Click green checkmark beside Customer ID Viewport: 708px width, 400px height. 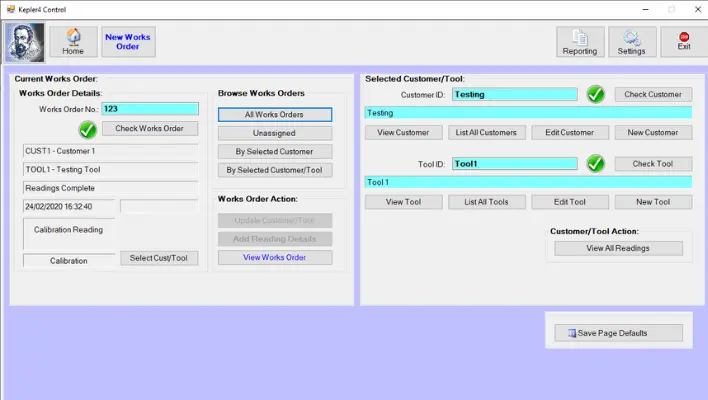point(596,95)
